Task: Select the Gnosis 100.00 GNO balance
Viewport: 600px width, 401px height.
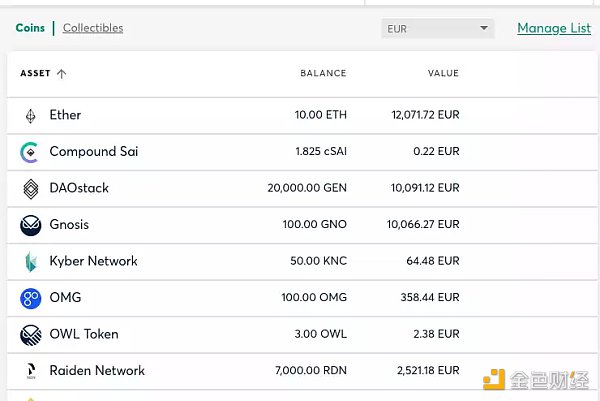Action: point(314,225)
